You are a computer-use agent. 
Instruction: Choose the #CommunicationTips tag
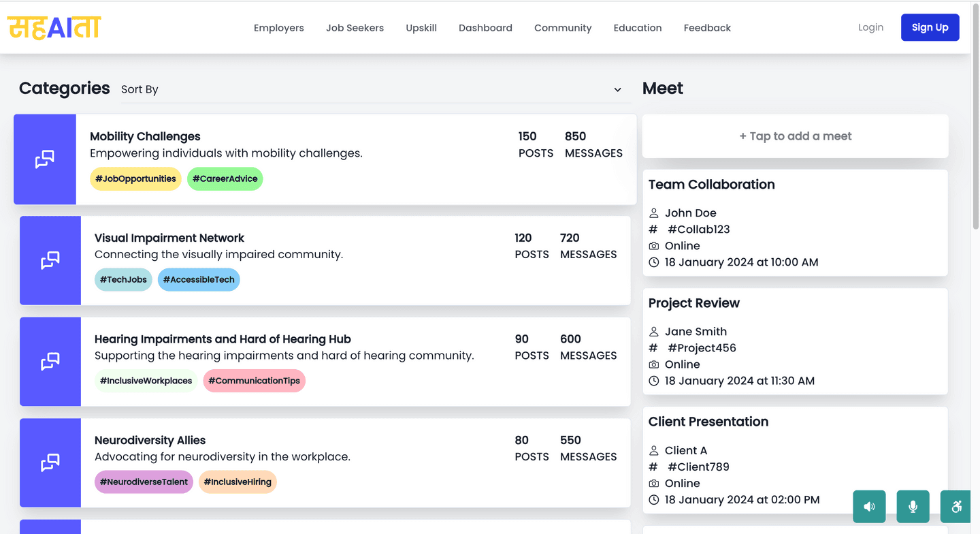254,381
